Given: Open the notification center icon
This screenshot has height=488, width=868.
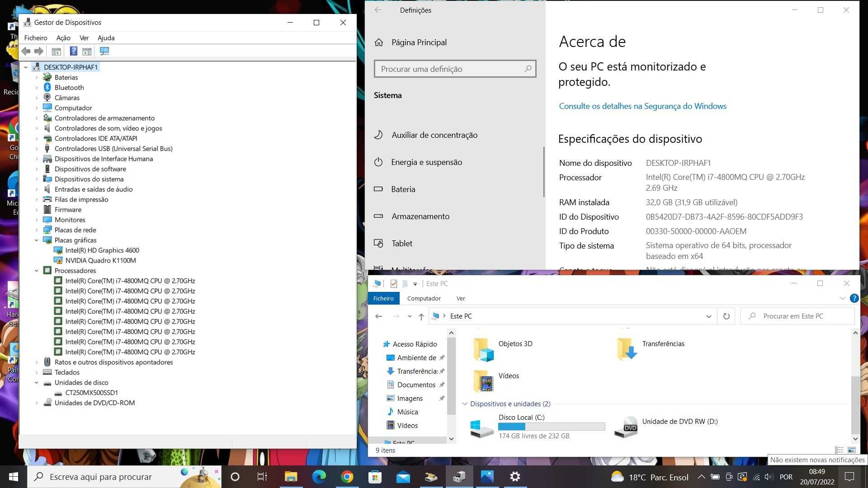Looking at the screenshot, I should (x=849, y=477).
